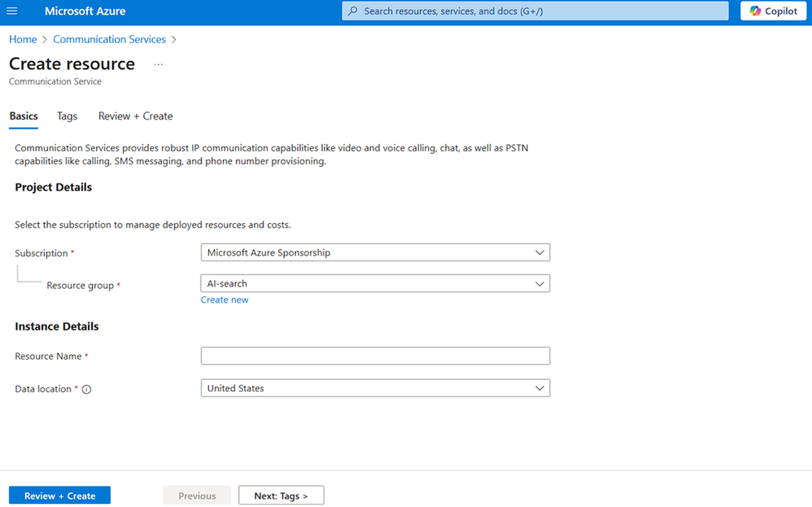Click the Next: Tags button
Viewport: 812px width, 507px height.
coord(282,496)
